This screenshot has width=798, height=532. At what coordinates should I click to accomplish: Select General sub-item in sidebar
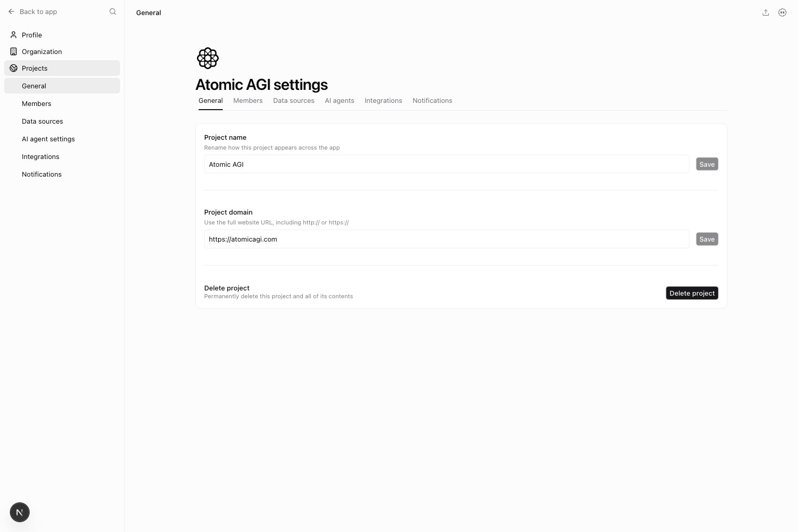pyautogui.click(x=62, y=86)
